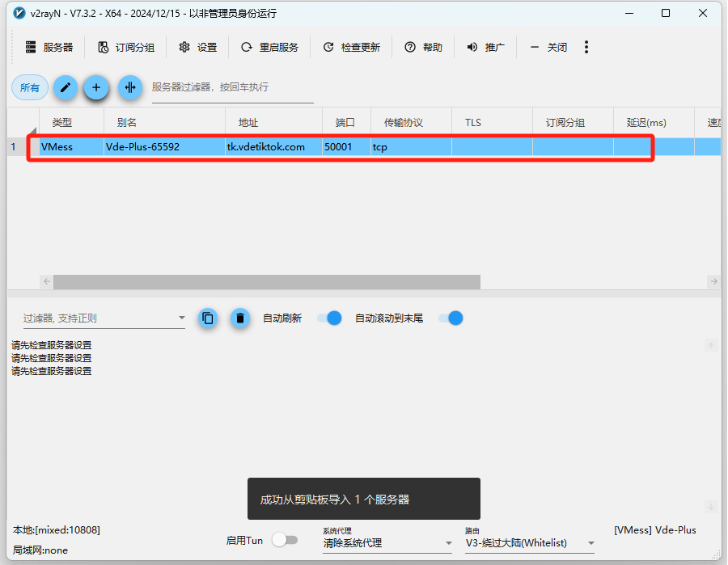Click the 帮助 help button
This screenshot has height=565, width=728.
(424, 48)
